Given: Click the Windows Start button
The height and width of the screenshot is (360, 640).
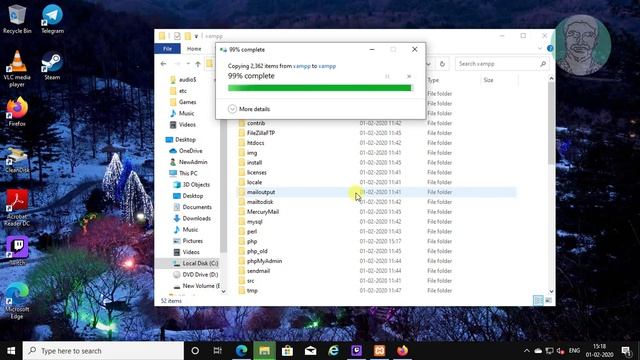Looking at the screenshot, I should 11,351.
